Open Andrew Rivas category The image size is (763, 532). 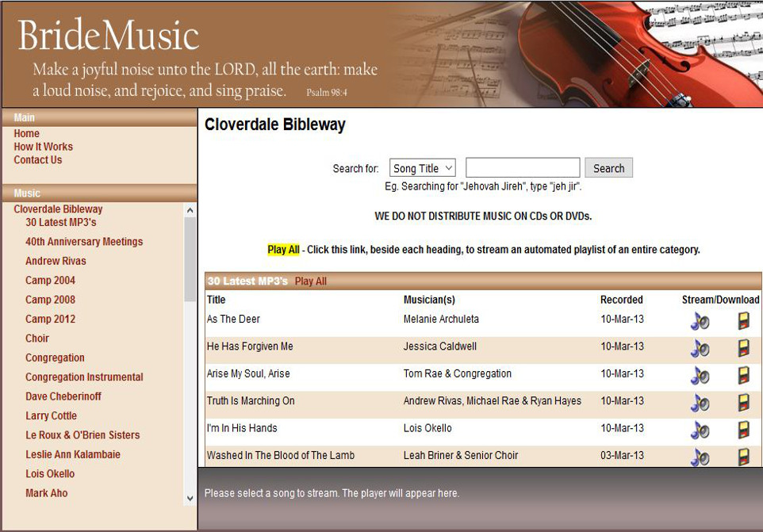coord(56,261)
